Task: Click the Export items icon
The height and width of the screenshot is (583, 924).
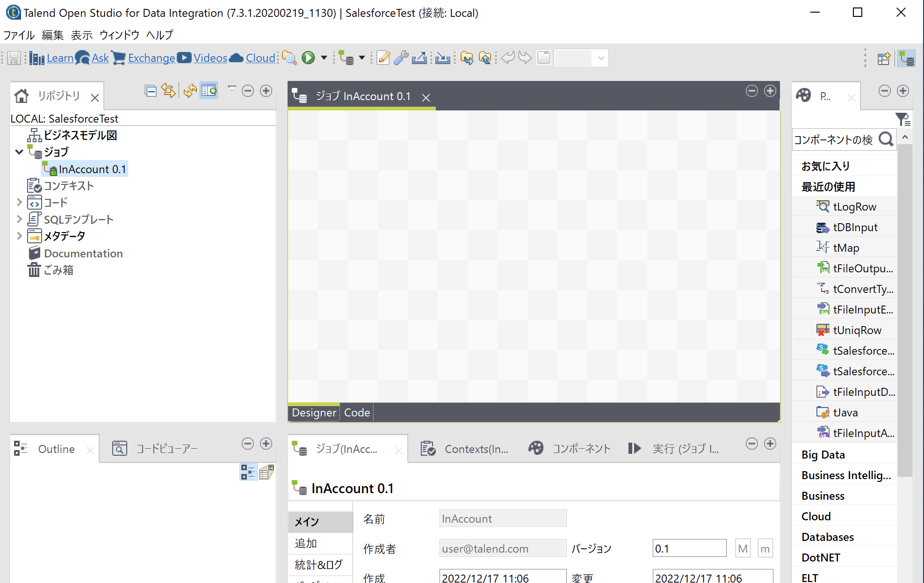Action: pos(419,58)
